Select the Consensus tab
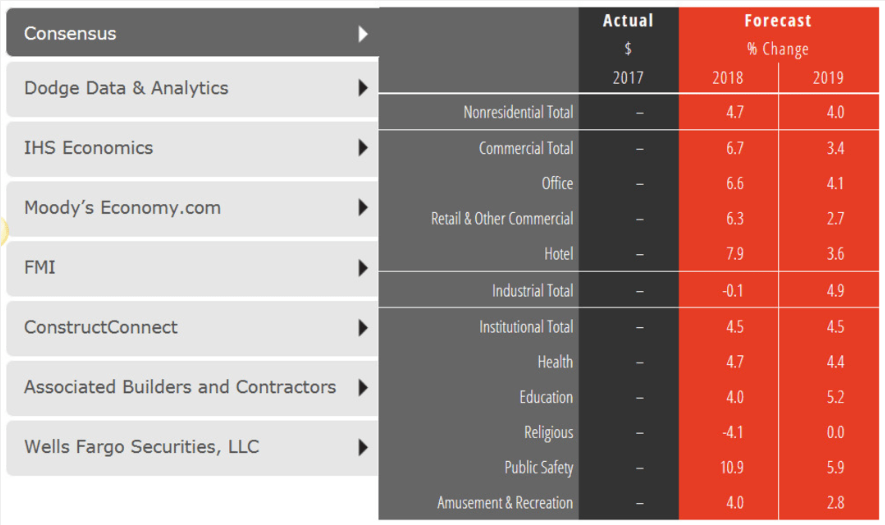Image resolution: width=885 pixels, height=525 pixels. 70,34
